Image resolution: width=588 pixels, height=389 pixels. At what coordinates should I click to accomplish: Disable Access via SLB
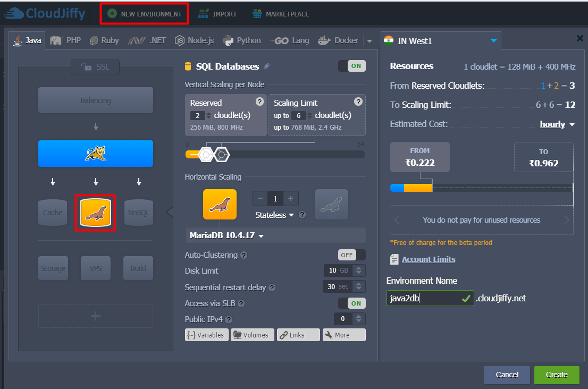click(352, 303)
